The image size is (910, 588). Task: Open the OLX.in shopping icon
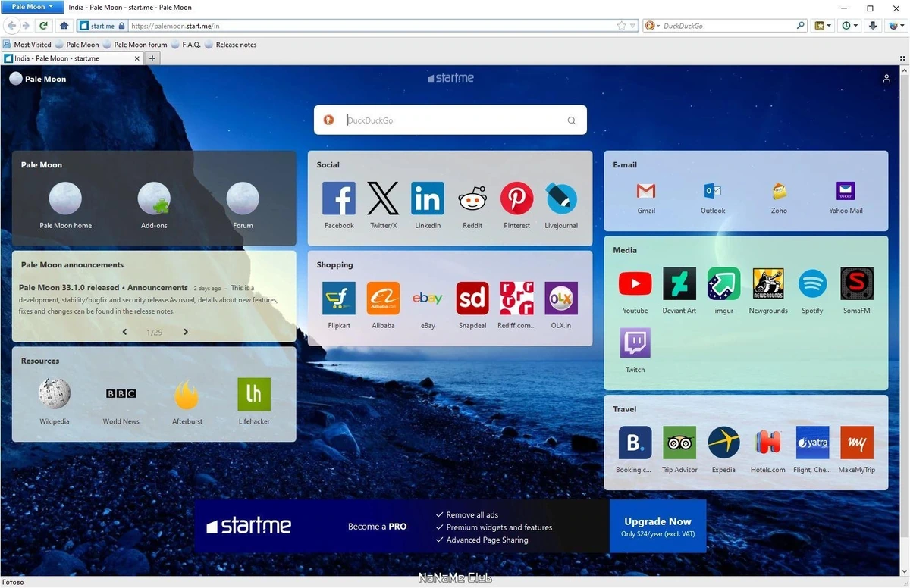coord(561,299)
